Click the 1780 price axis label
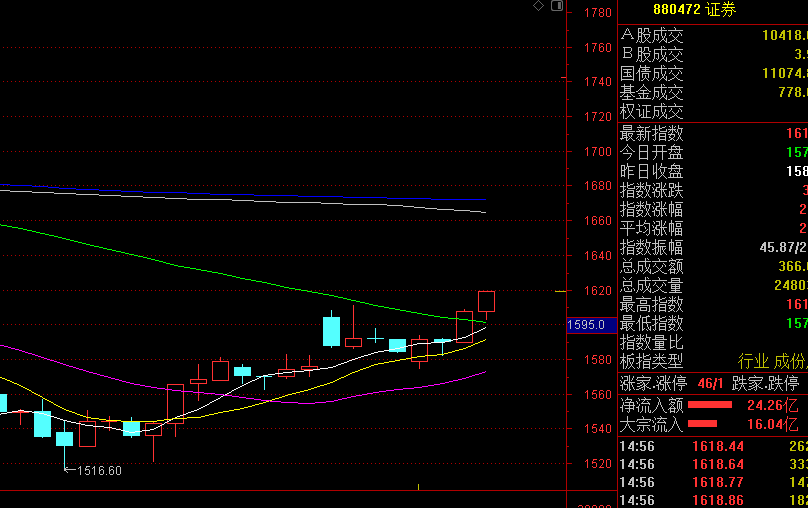The height and width of the screenshot is (508, 808). click(598, 12)
